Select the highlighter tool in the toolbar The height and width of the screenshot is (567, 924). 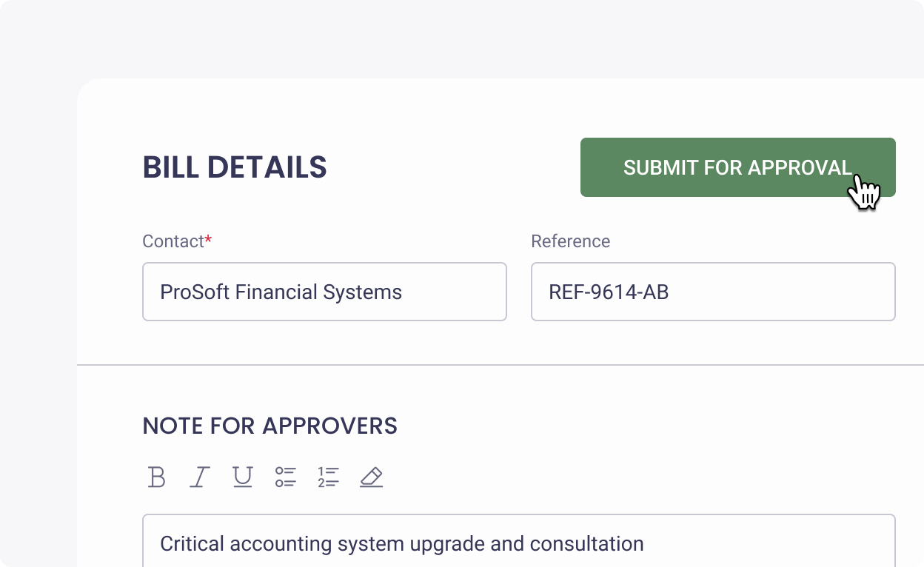(371, 477)
